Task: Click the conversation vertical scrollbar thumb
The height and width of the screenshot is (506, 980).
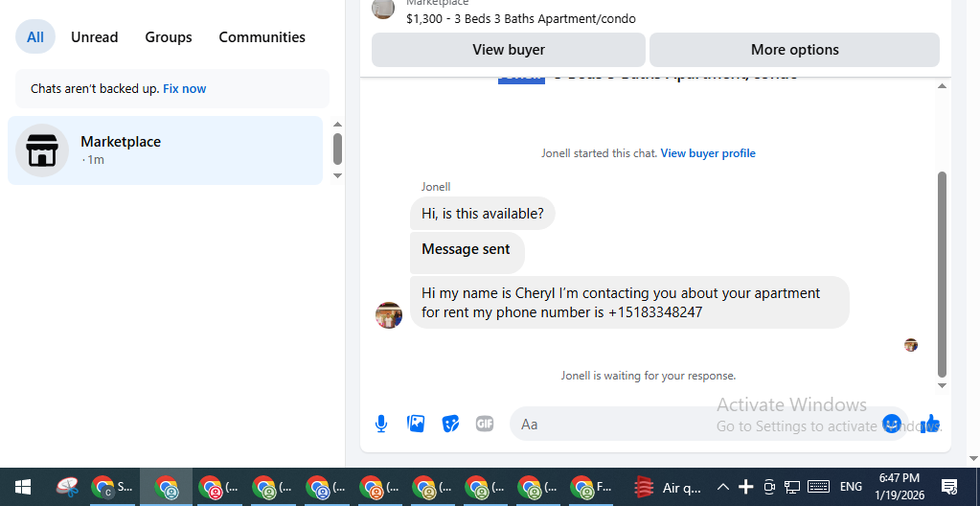Action: 942,274
